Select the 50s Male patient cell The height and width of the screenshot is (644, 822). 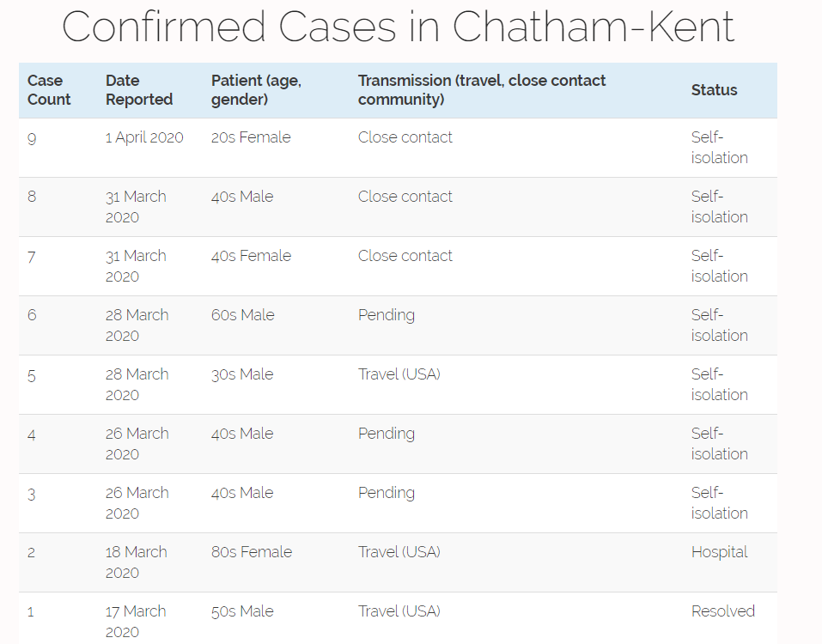(242, 611)
